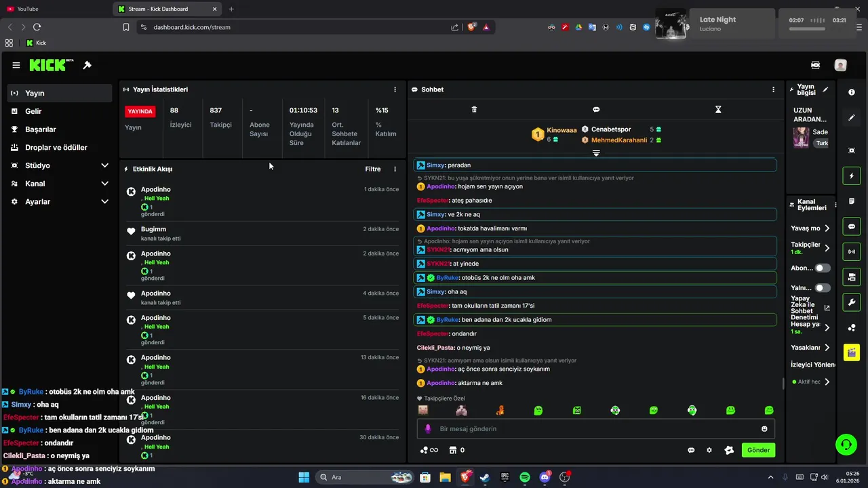
Task: Click the hourglass icon in chat toolbar
Action: coord(718,109)
